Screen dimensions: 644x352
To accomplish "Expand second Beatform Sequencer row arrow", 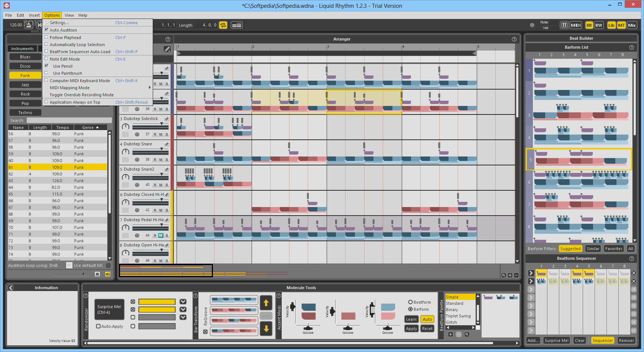I will click(531, 281).
